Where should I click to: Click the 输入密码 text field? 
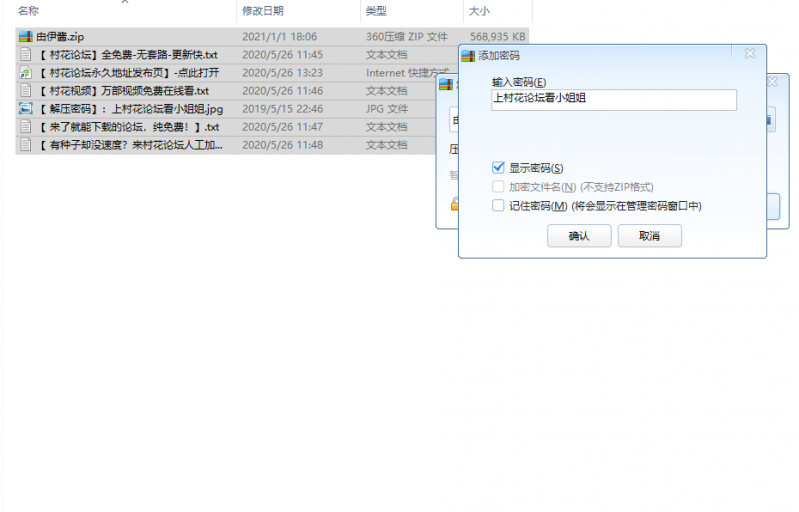click(x=614, y=99)
